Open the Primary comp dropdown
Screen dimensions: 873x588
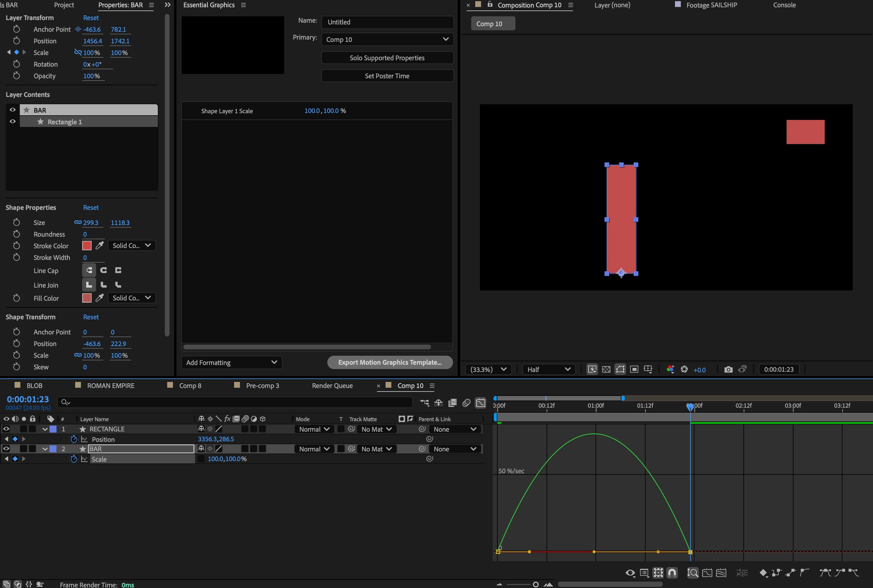click(387, 39)
